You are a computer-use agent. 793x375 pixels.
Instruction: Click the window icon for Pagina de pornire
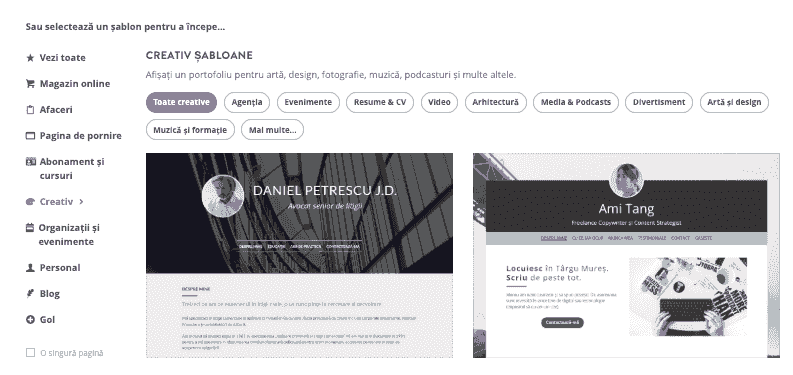point(30,136)
